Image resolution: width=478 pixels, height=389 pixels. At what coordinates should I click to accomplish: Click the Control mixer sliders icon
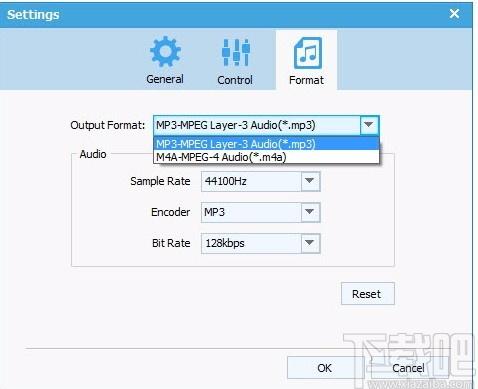(x=236, y=52)
